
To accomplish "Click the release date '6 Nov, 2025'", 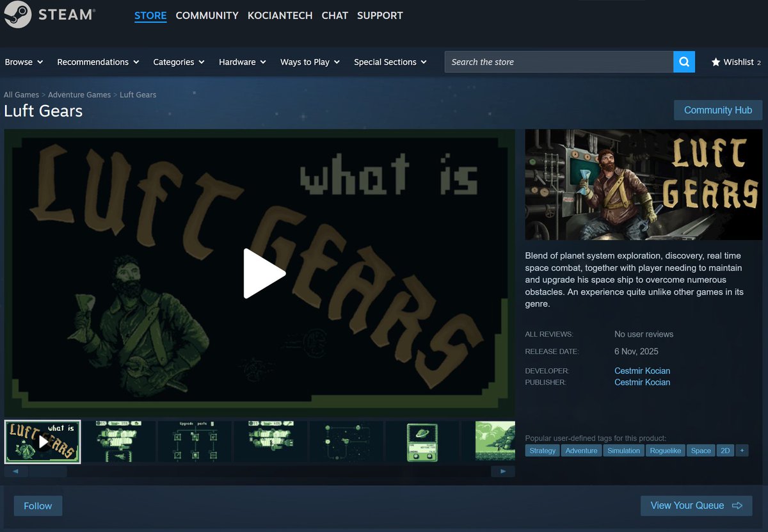I will (x=636, y=351).
